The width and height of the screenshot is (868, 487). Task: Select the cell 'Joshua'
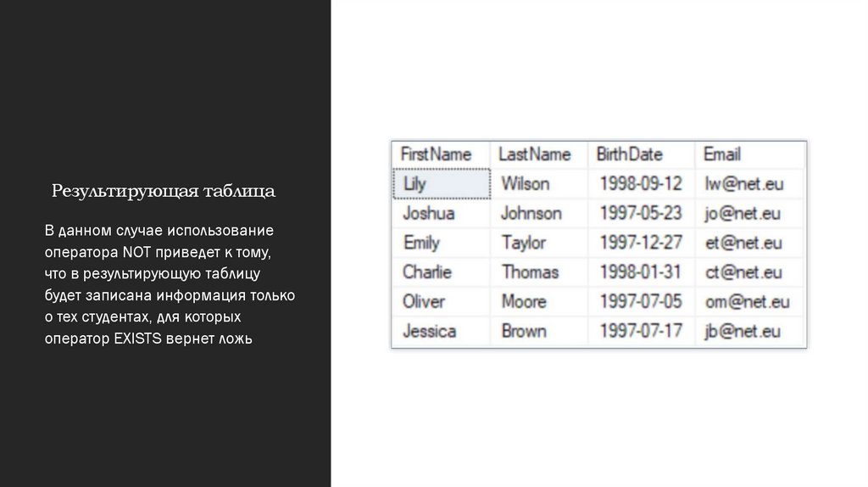441,213
